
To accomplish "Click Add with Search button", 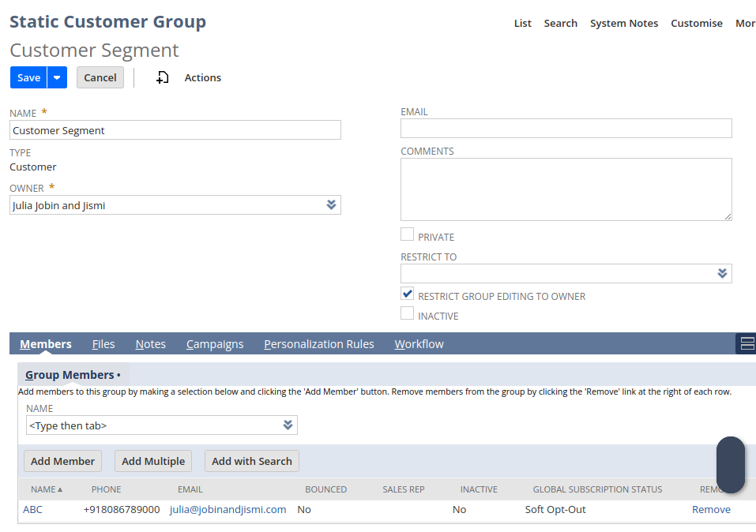I will [x=251, y=461].
